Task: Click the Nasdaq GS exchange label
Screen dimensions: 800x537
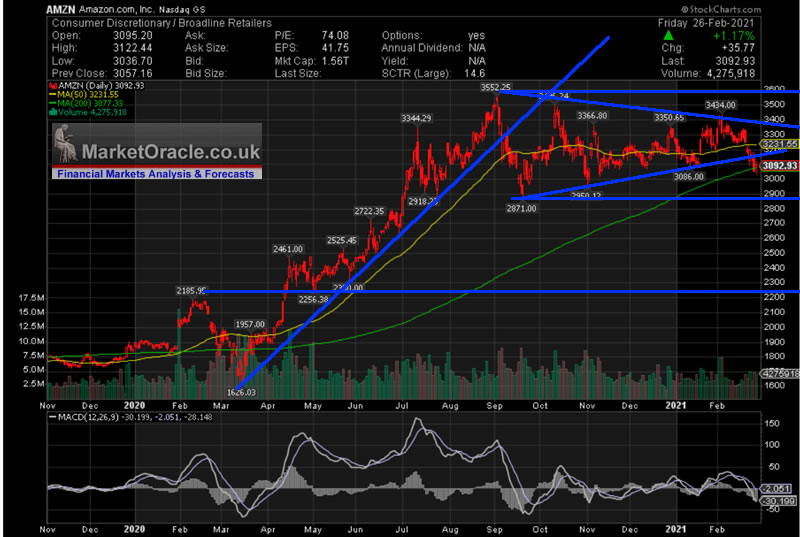Action: (x=180, y=10)
